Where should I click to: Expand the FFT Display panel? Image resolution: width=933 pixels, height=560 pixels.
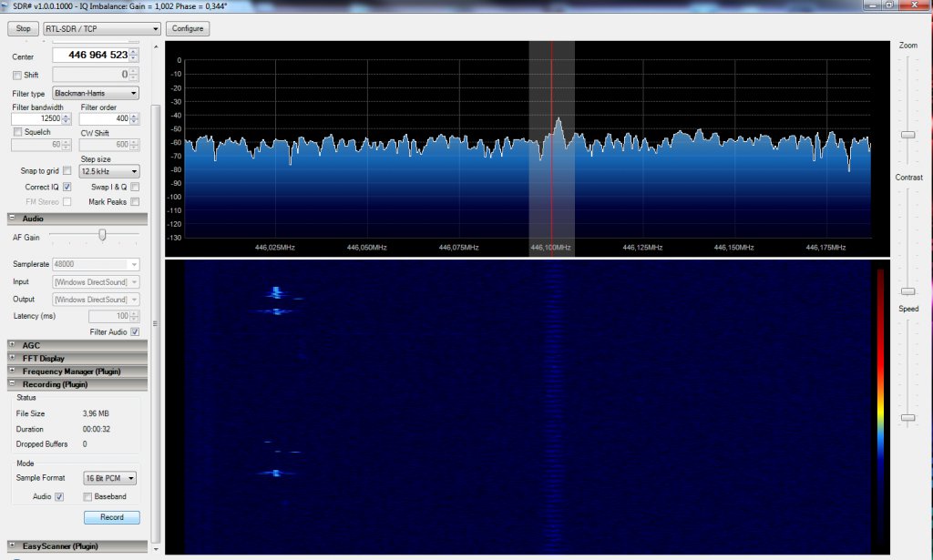pos(12,358)
